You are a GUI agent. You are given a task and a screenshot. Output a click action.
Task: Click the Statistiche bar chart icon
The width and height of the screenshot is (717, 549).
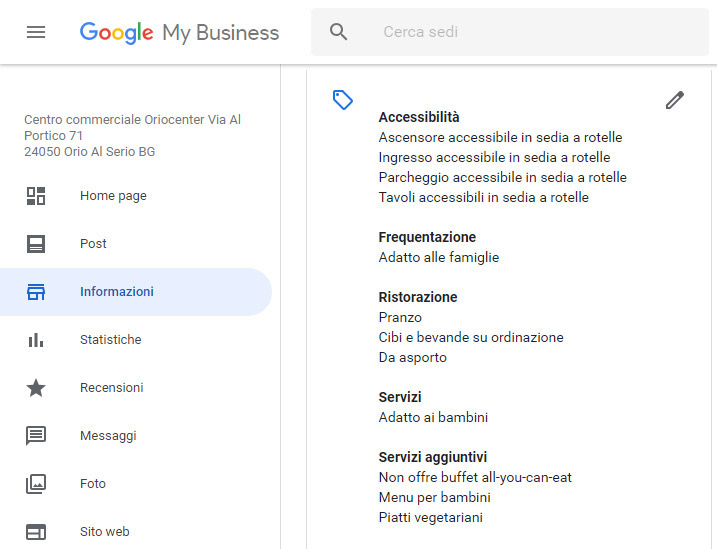[36, 340]
